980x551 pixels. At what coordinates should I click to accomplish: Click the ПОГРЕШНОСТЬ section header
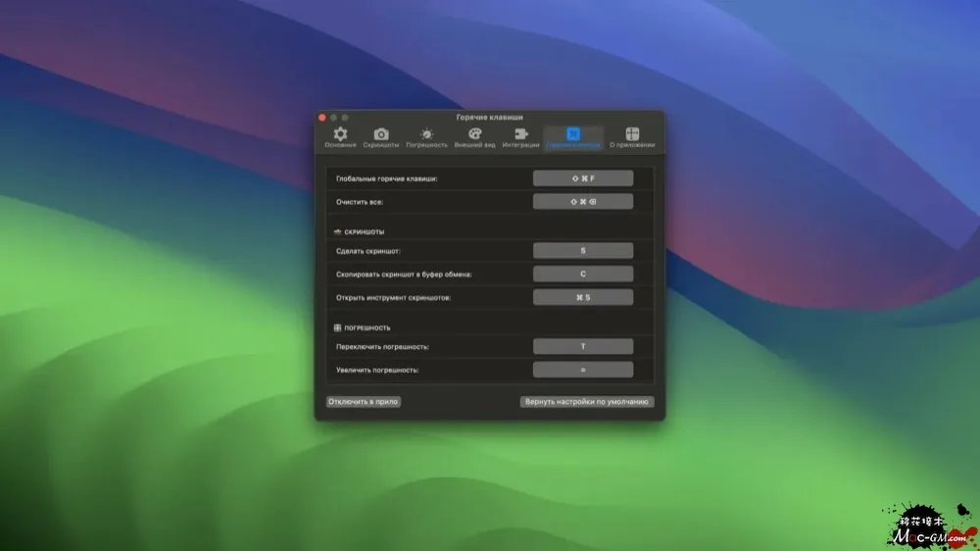(362, 327)
